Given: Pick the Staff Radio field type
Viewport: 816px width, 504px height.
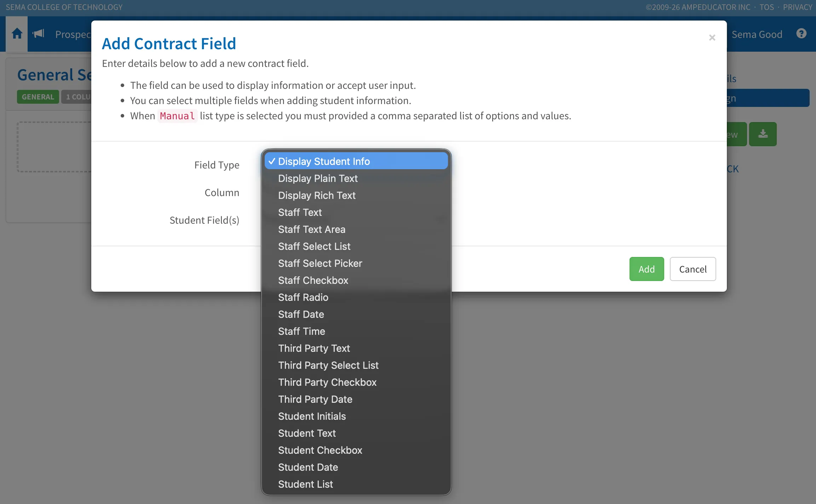Looking at the screenshot, I should point(356,297).
